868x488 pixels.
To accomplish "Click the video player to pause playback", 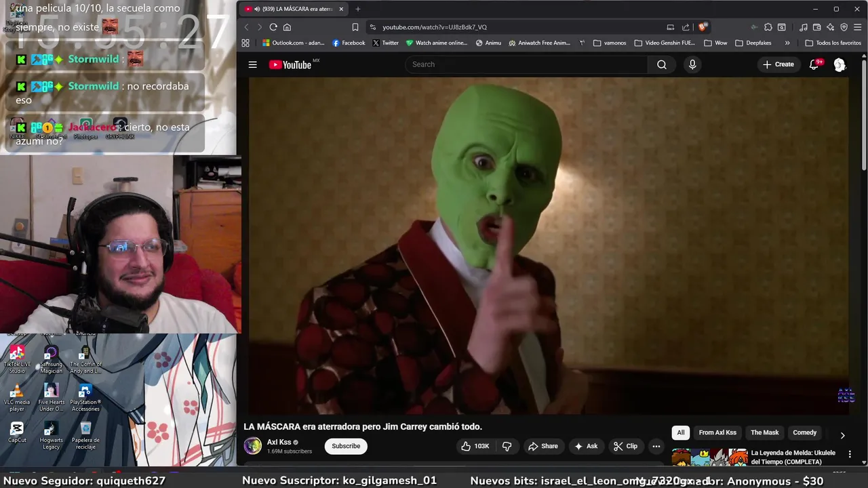I will [548, 245].
